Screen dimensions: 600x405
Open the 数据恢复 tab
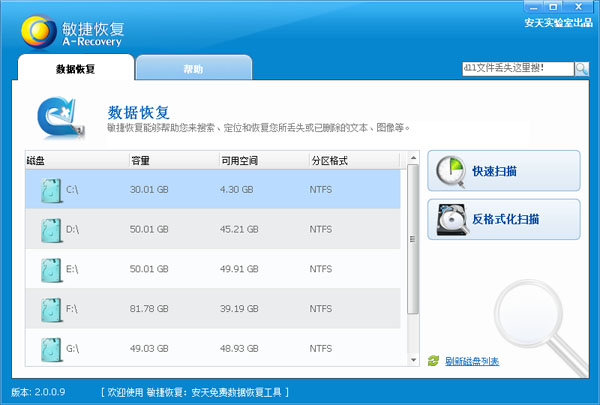(x=75, y=69)
